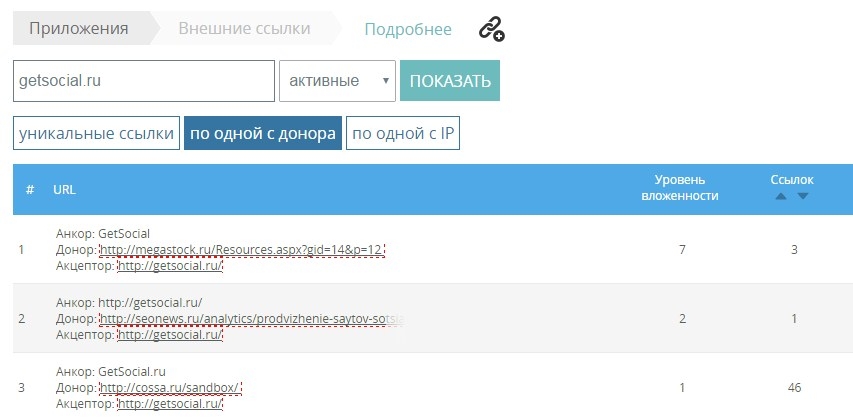This screenshot has height=420, width=853.
Task: Enable the 'по одной с IP' filter
Action: point(403,134)
